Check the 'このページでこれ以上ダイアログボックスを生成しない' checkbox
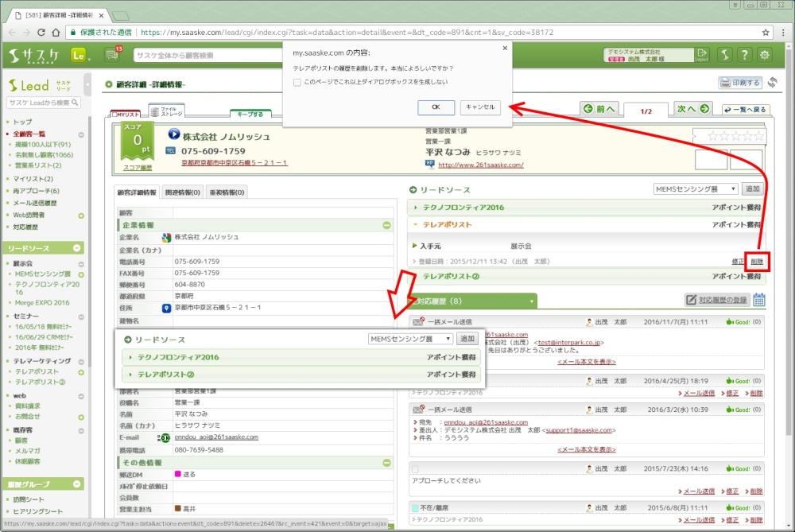 pos(297,82)
